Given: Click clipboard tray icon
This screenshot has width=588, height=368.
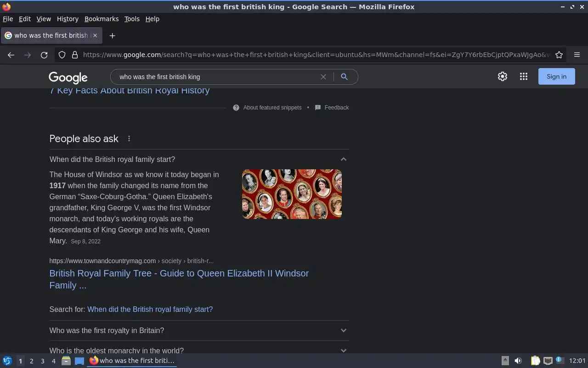Looking at the screenshot, I should pyautogui.click(x=535, y=361).
